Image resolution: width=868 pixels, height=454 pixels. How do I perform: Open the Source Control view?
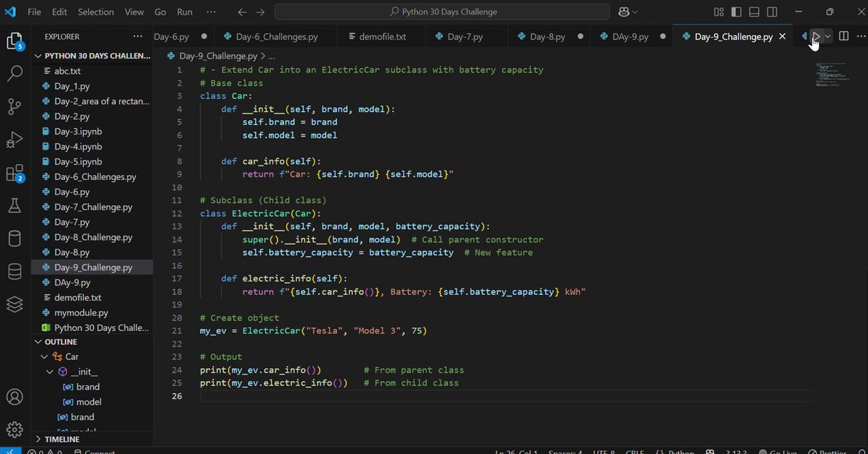click(x=15, y=106)
